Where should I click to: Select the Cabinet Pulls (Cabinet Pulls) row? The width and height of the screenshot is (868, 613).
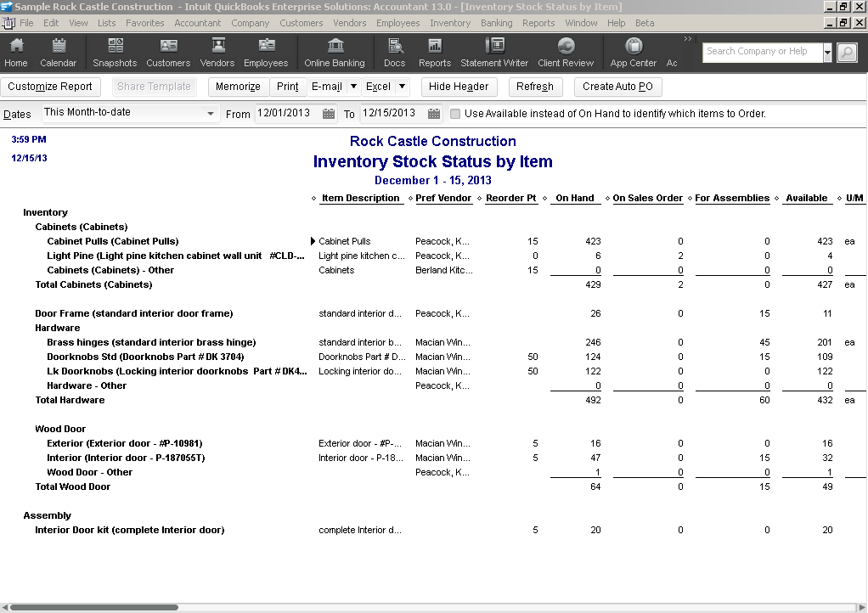click(x=113, y=241)
